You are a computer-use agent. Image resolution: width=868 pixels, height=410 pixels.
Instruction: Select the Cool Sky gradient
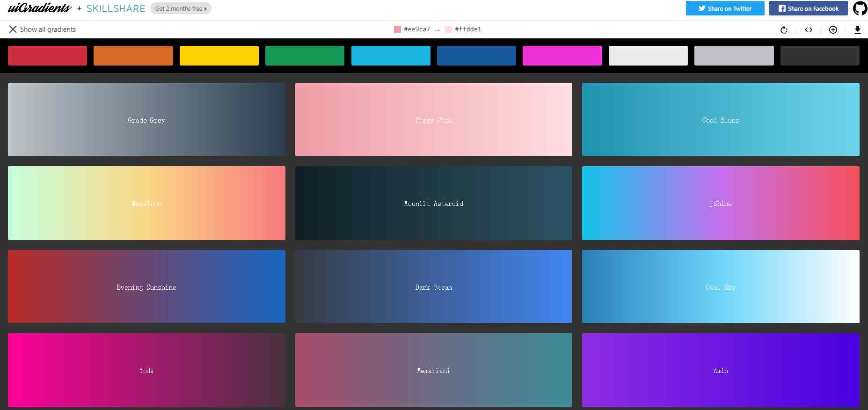(721, 286)
